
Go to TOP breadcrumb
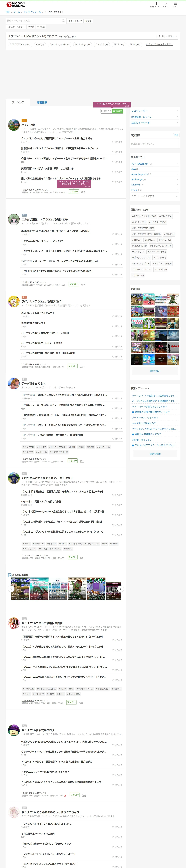pyautogui.click(x=8, y=12)
